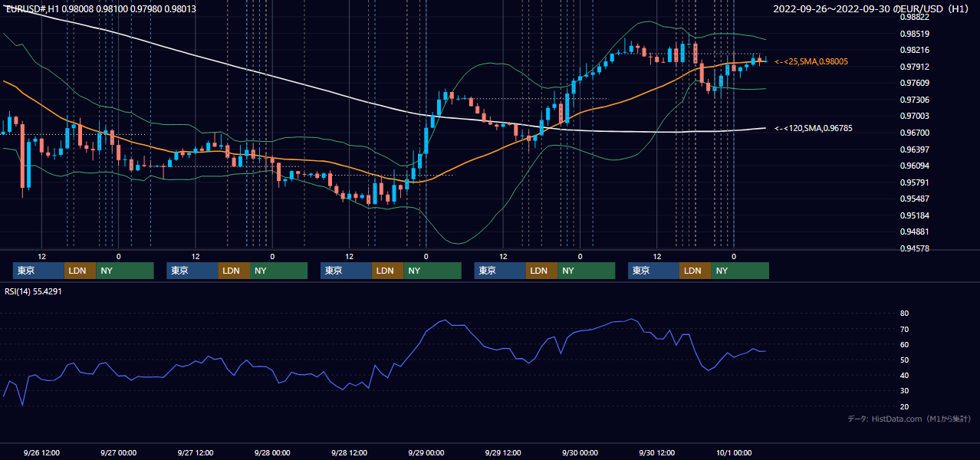
Task: Click the RSI scale value 70
Action: point(905,329)
